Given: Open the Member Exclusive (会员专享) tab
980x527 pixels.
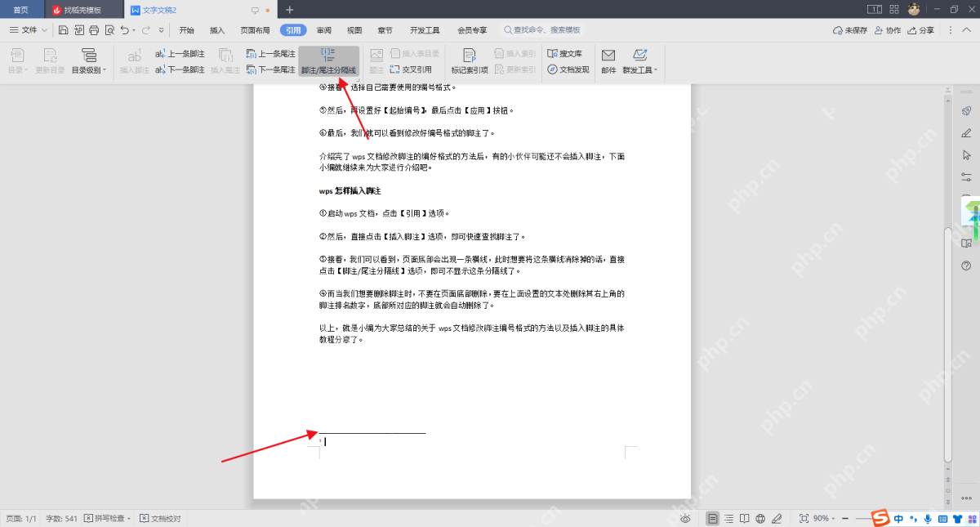Looking at the screenshot, I should click(472, 30).
